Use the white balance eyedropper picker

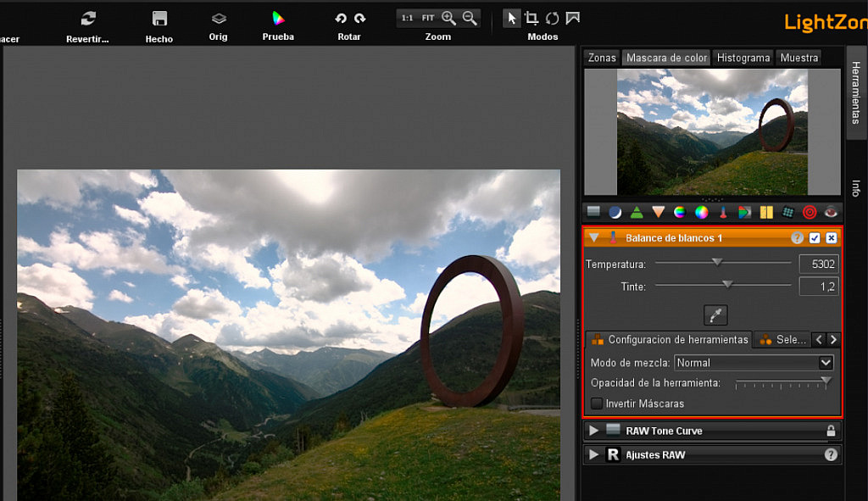point(715,315)
